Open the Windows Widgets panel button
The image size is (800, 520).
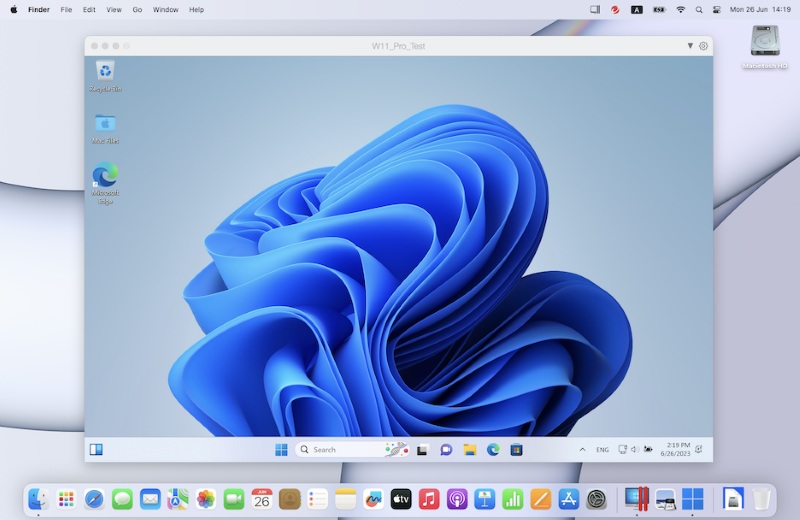point(96,449)
